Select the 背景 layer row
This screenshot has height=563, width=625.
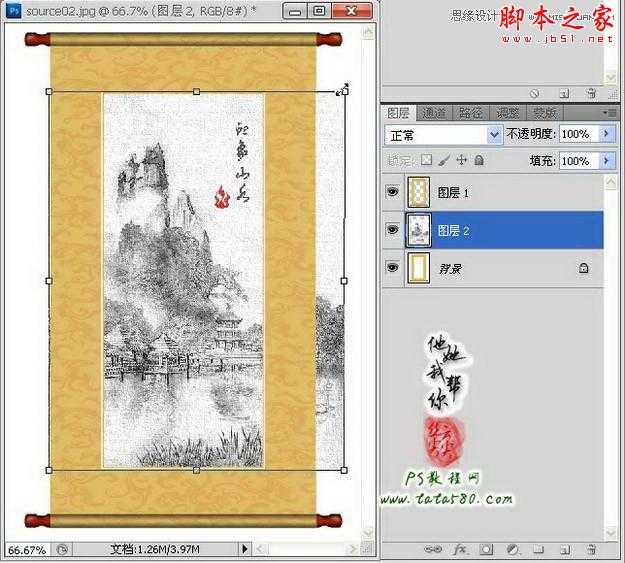(x=493, y=268)
